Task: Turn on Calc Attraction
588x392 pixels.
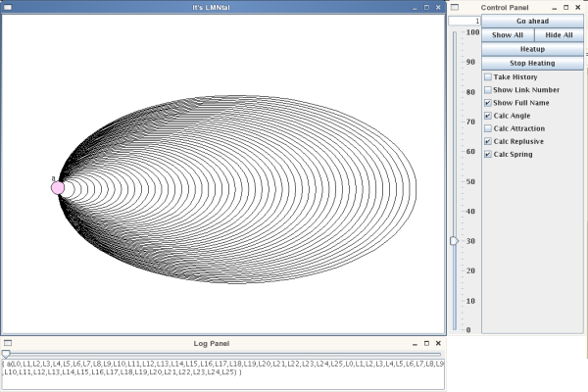Action: click(x=488, y=128)
